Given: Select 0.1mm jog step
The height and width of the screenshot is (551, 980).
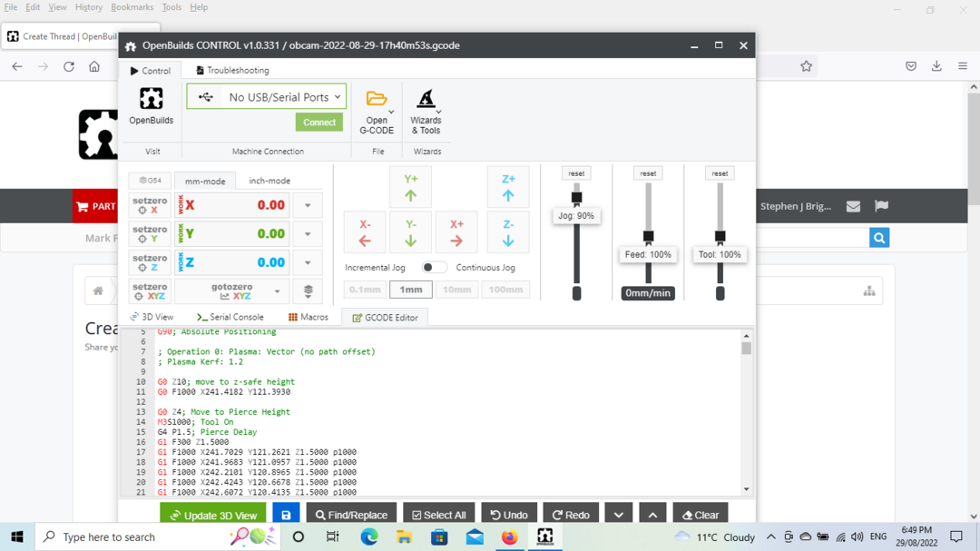Looking at the screenshot, I should pyautogui.click(x=365, y=290).
